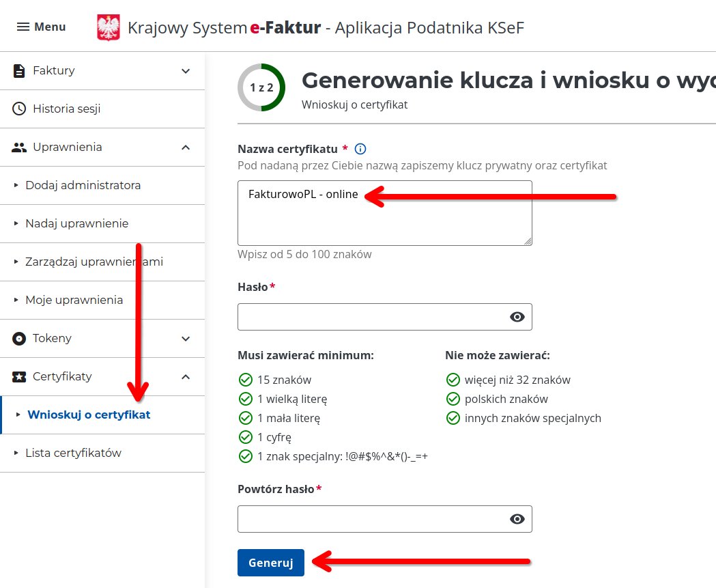Click info icon next to Nazwa certyfikatu
The height and width of the screenshot is (588, 716).
361,149
